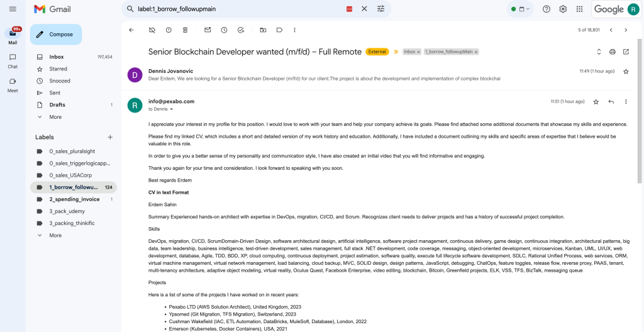Open the Inbox folder
644x332 pixels.
[73, 57]
